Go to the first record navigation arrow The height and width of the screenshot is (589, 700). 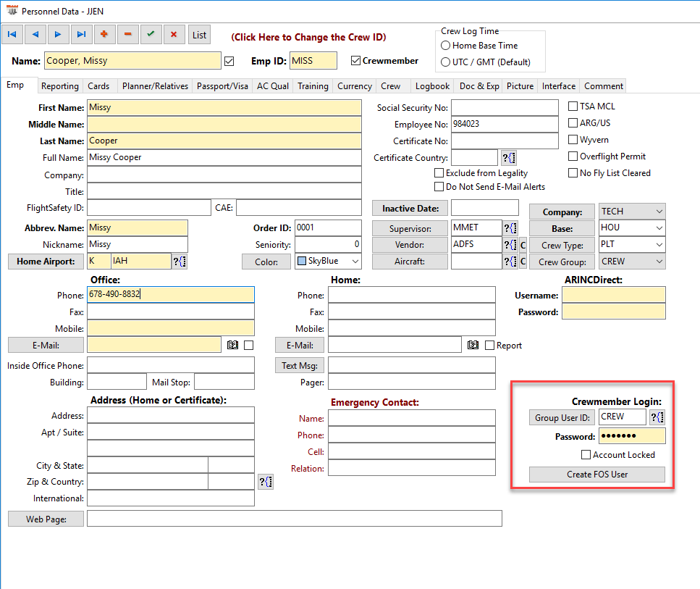(x=12, y=34)
